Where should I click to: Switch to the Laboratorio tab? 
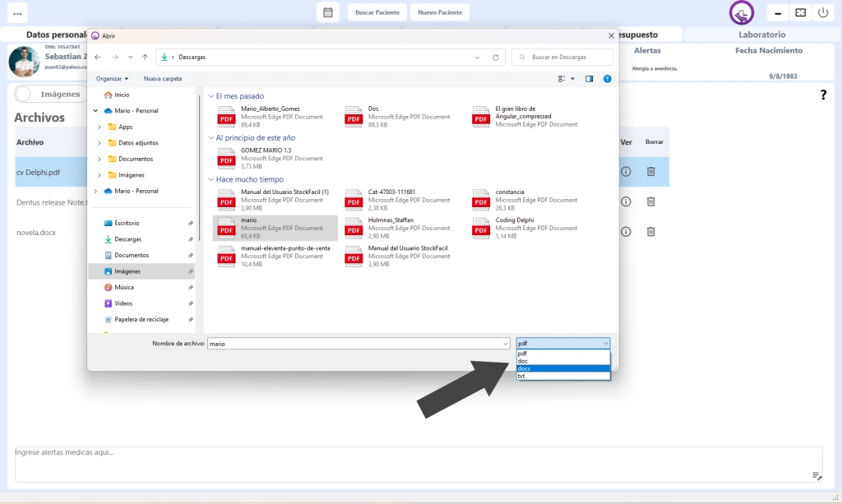(761, 35)
